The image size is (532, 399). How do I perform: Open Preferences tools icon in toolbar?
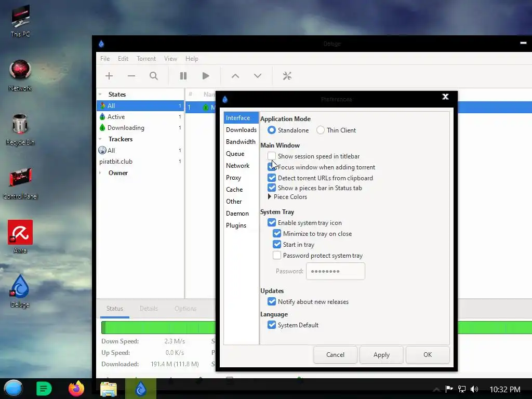click(287, 76)
